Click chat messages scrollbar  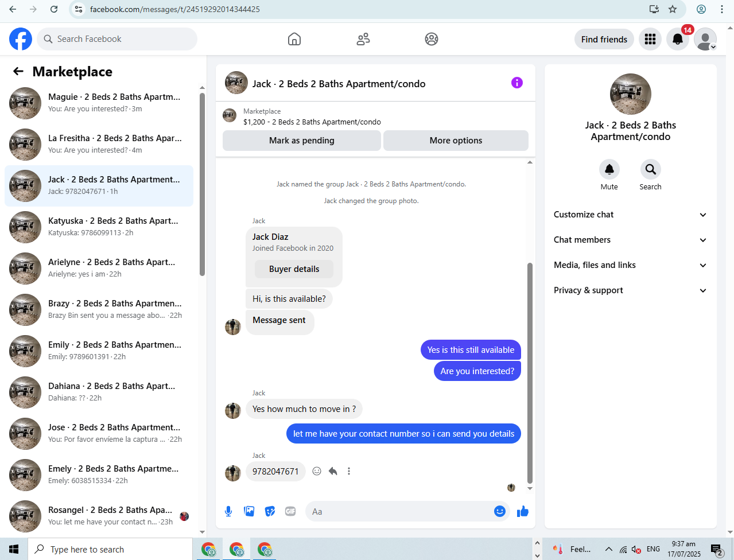[x=530, y=373]
